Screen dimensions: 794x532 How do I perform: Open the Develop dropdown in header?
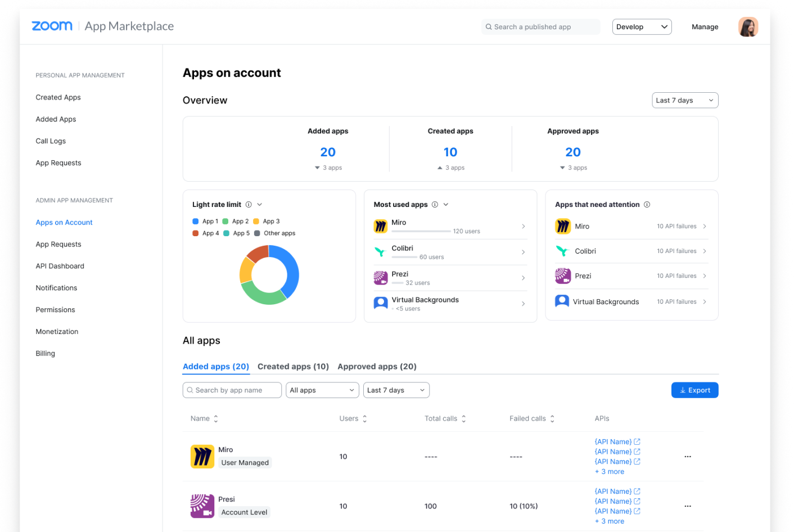click(x=642, y=26)
